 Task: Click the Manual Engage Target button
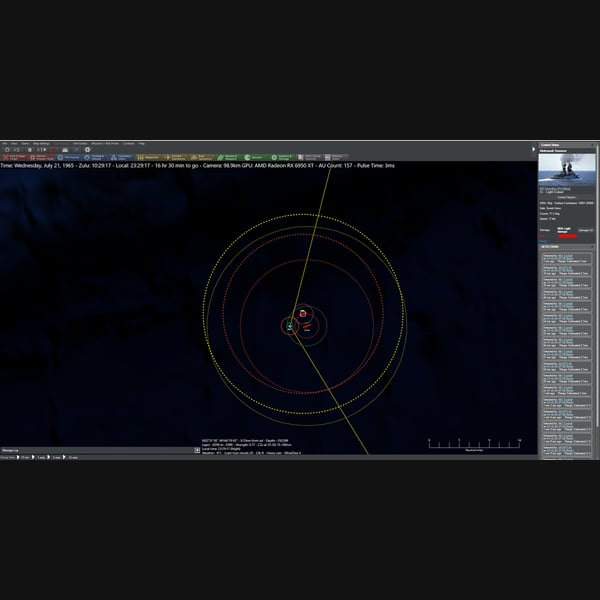coord(42,157)
